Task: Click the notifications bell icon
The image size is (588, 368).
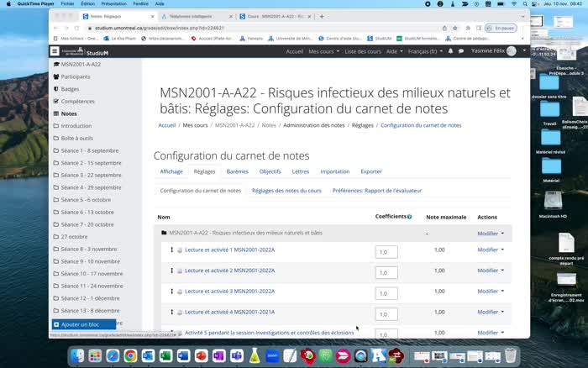Action: click(451, 51)
